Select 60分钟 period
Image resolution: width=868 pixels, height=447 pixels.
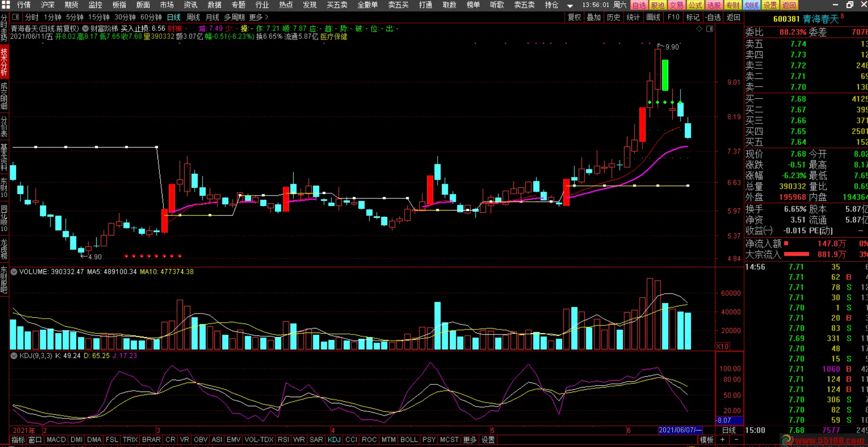tap(152, 17)
